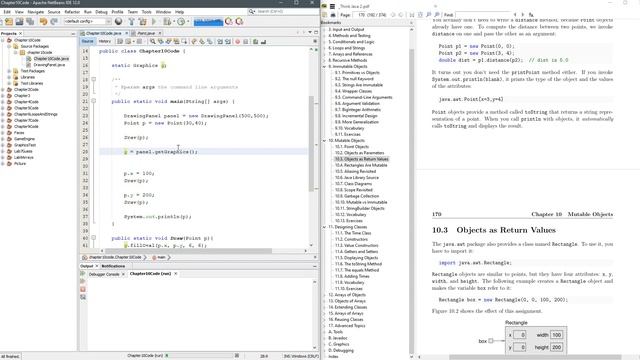The width and height of the screenshot is (640, 360).
Task: Switch to the History editor view
Action: point(104,41)
